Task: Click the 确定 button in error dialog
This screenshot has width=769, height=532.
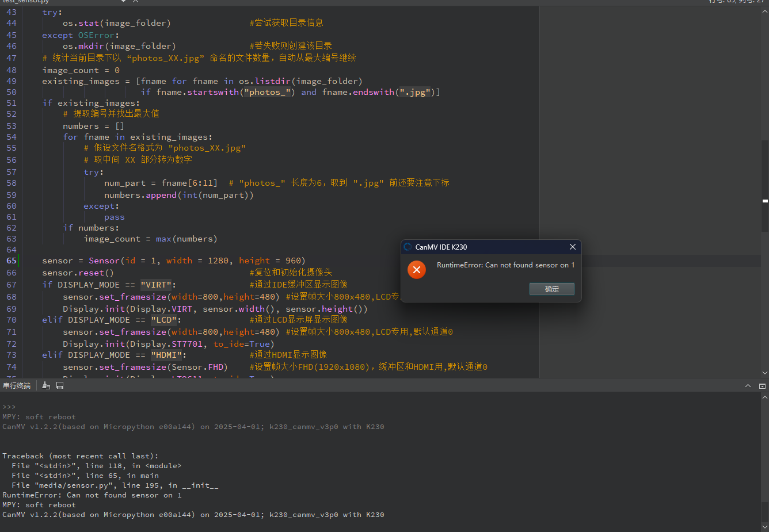Action: [551, 289]
